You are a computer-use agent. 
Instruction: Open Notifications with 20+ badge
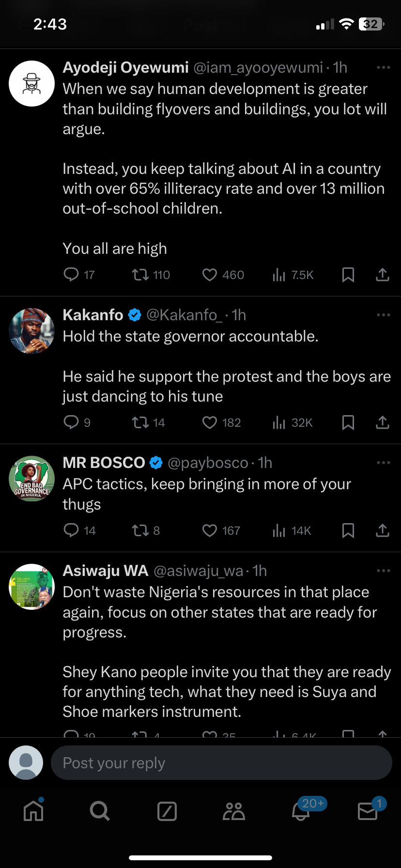coord(301,811)
